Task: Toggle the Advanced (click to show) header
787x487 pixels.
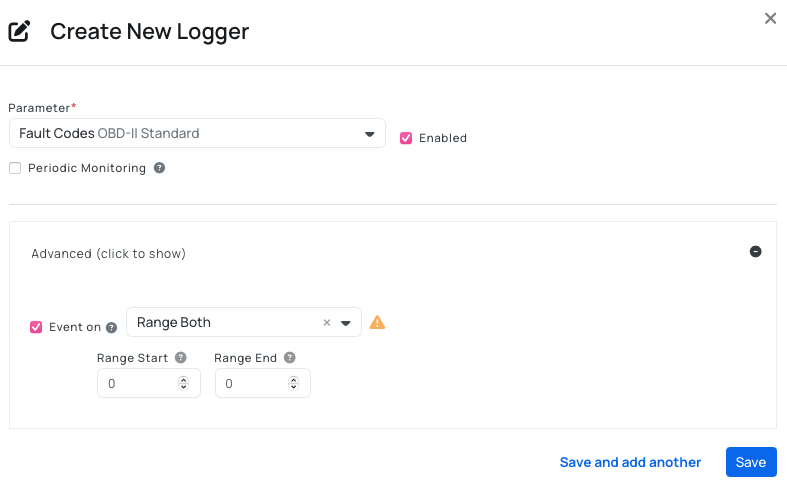Action: point(108,254)
